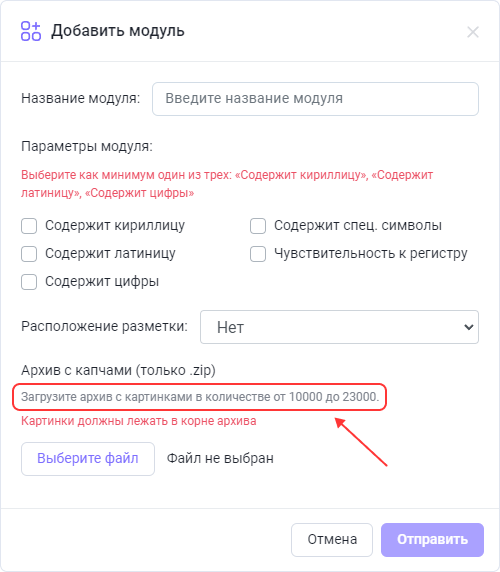The width and height of the screenshot is (500, 572).
Task: Enable Чувствительность к регистру checkbox
Action: [258, 254]
